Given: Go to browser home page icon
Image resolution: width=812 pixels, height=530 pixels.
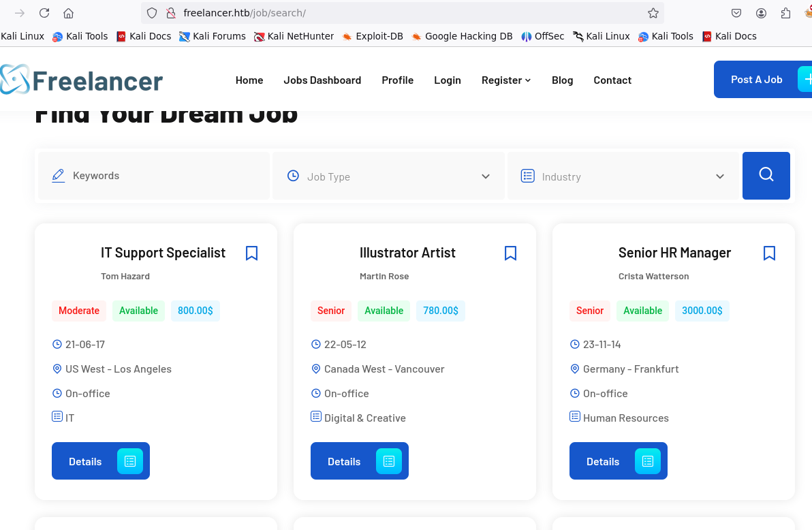Looking at the screenshot, I should point(68,13).
